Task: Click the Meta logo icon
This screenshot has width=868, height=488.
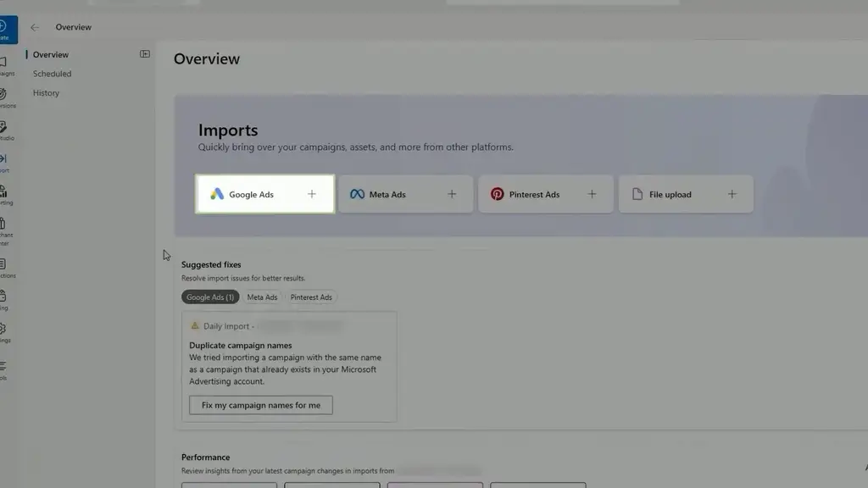Action: tap(357, 194)
